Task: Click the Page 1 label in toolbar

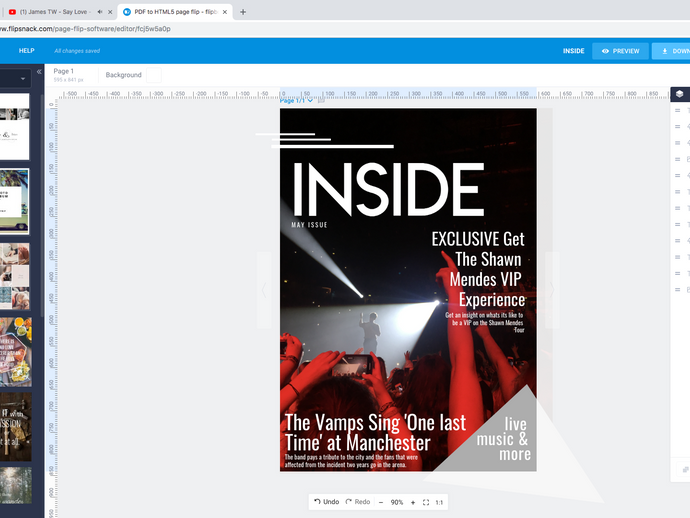Action: (63, 71)
